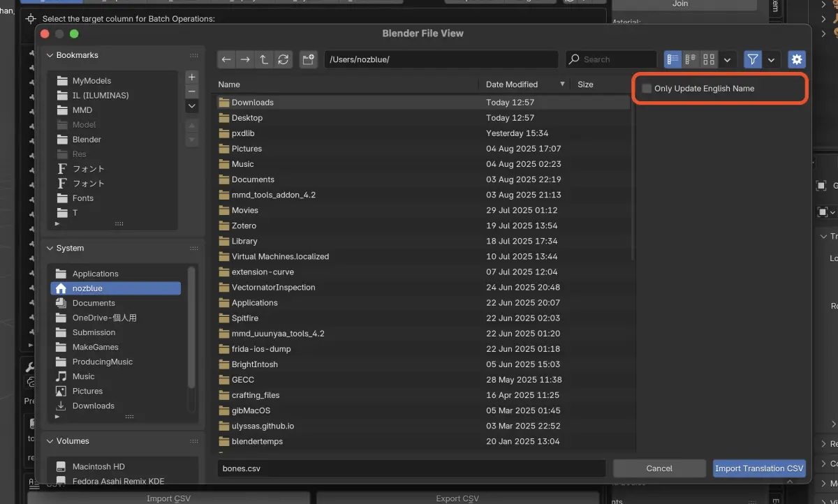The width and height of the screenshot is (838, 504).
Task: Create a new folder icon
Action: click(309, 60)
